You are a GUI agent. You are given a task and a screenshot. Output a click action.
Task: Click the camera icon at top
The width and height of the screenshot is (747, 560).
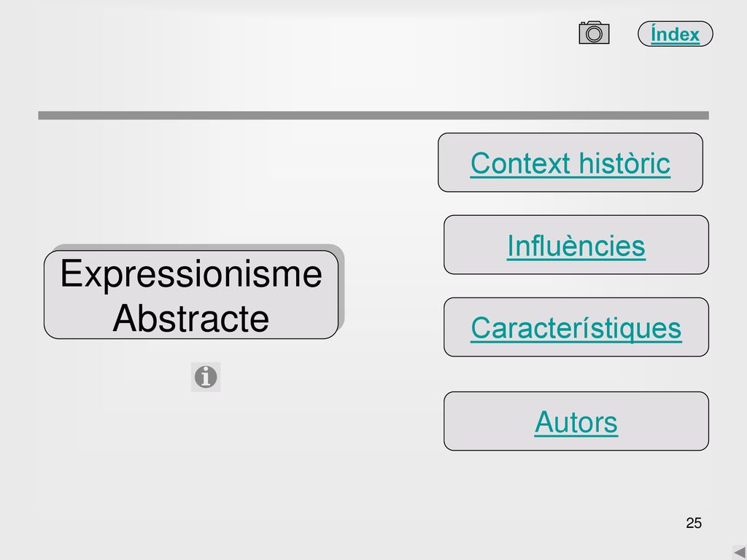coord(594,33)
